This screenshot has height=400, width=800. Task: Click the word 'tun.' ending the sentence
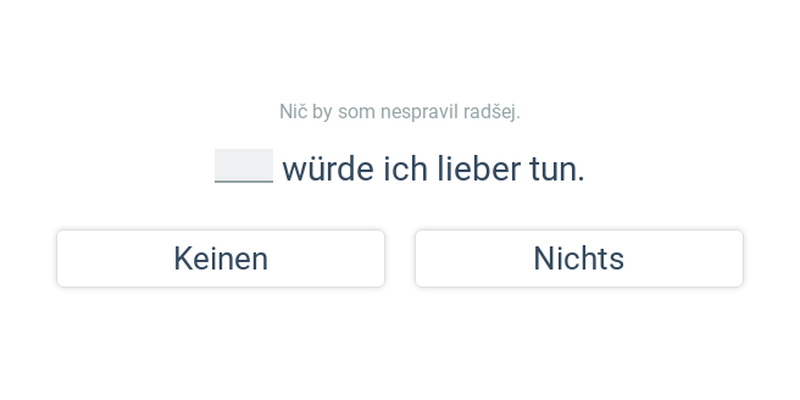point(557,170)
